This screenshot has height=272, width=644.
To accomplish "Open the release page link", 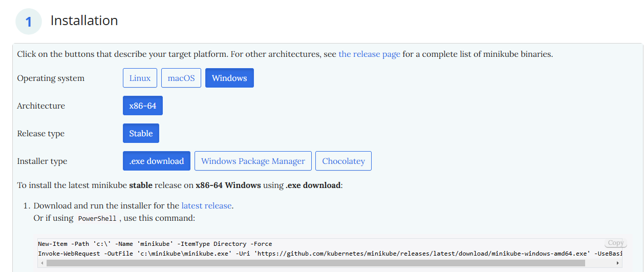I will click(x=370, y=54).
